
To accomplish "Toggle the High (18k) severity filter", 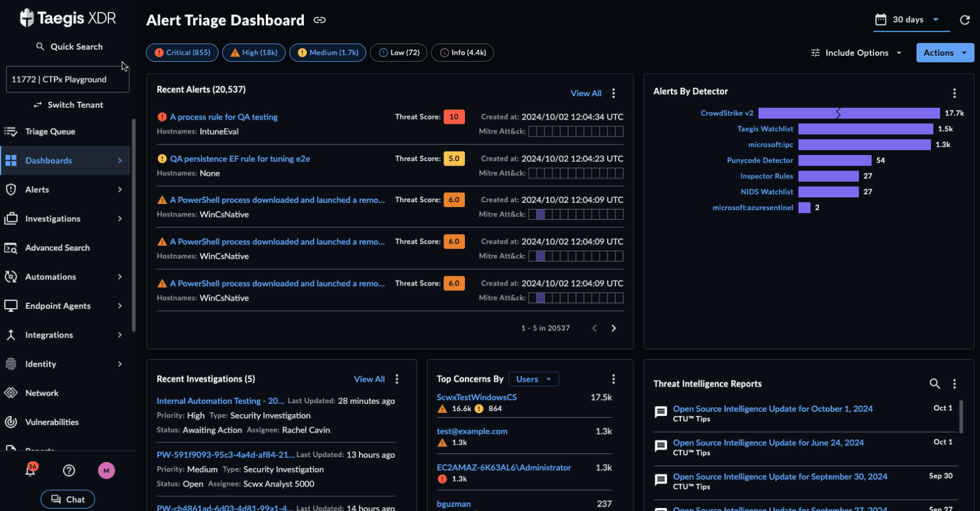I will tap(254, 53).
